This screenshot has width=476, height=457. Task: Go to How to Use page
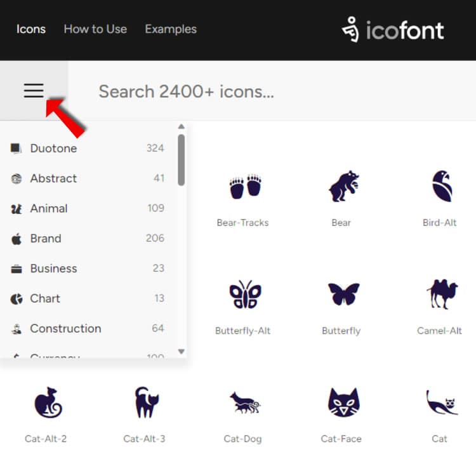(95, 29)
